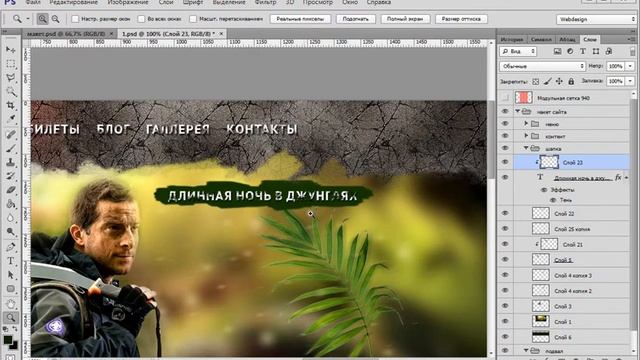
Task: Lock image pixels brush icon
Action: tap(547, 82)
